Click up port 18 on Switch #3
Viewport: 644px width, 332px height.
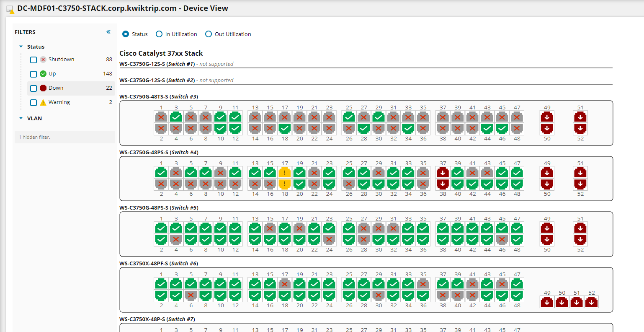(285, 128)
